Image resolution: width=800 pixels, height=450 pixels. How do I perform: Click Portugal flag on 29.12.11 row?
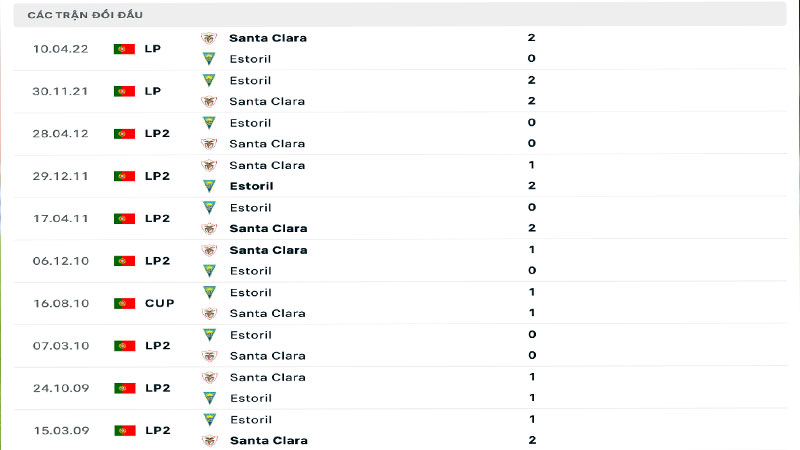click(x=124, y=176)
